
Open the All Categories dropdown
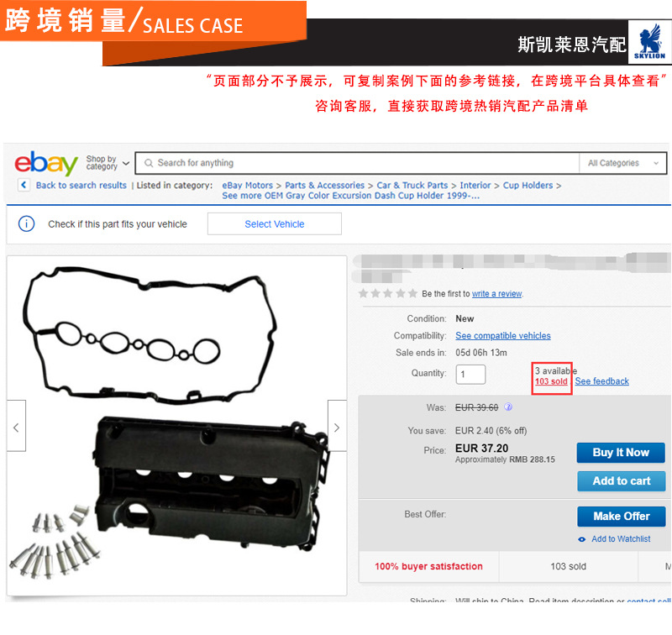(622, 163)
